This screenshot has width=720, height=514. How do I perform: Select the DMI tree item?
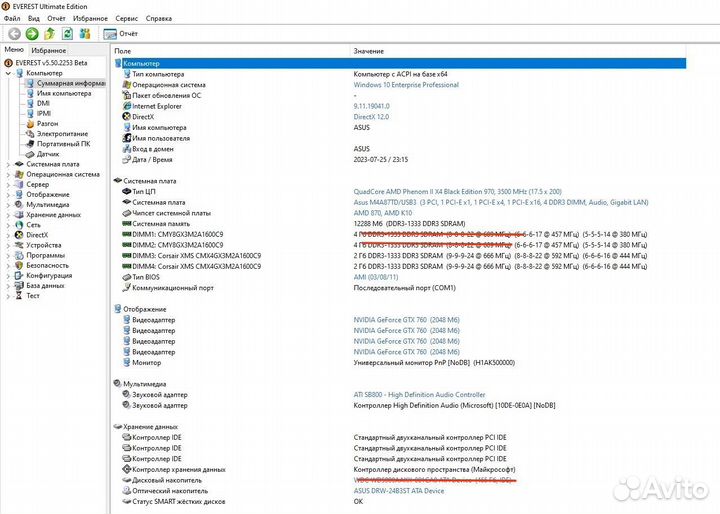coord(43,103)
